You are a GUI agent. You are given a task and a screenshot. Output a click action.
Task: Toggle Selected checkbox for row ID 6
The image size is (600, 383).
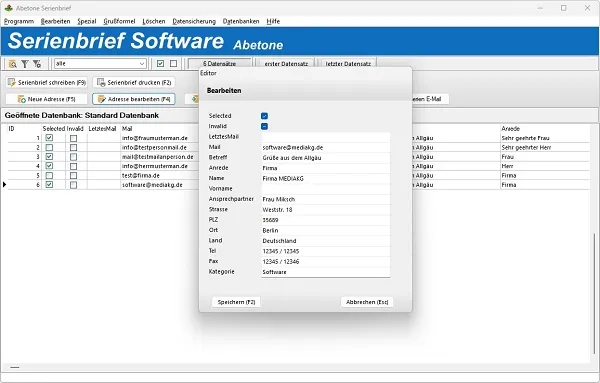tap(49, 185)
